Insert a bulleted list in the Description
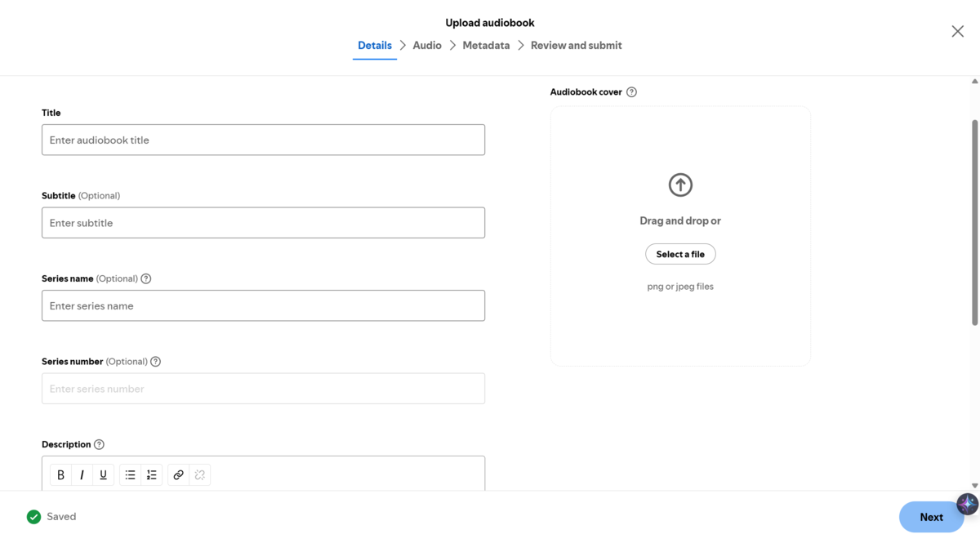This screenshot has width=980, height=543. pyautogui.click(x=130, y=475)
